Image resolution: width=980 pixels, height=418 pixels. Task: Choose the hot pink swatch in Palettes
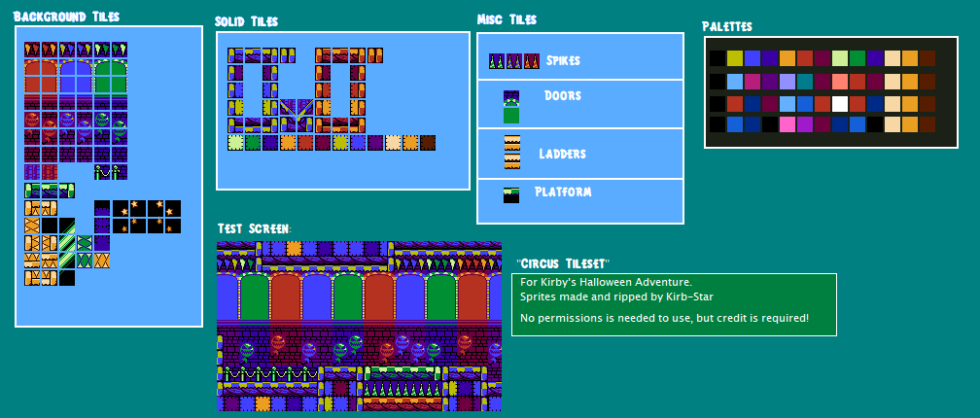[787, 123]
